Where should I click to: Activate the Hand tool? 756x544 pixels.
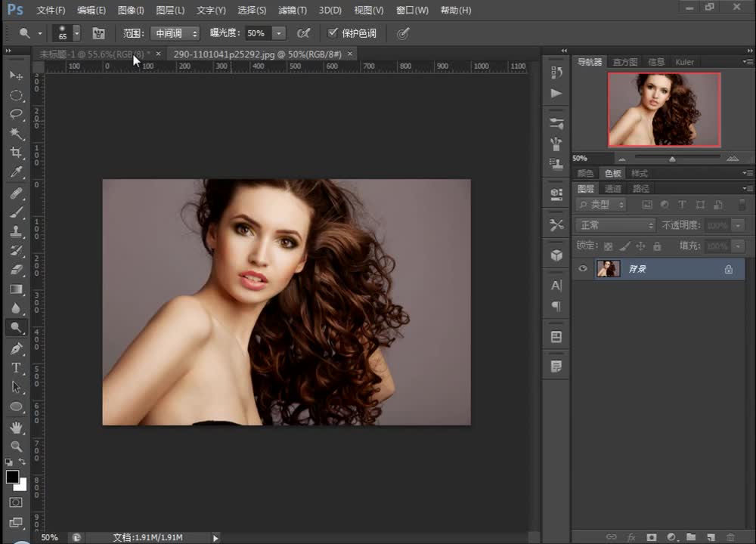(16, 428)
